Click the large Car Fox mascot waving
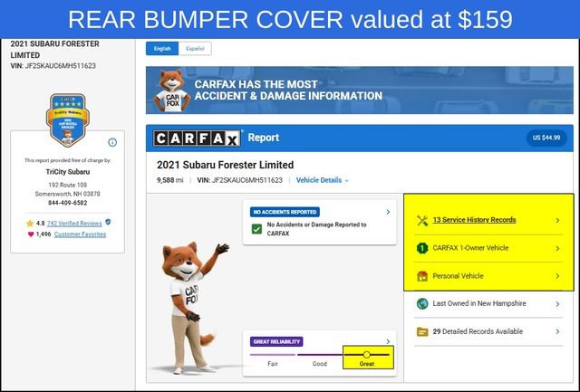This screenshot has width=580, height=392. click(x=193, y=308)
